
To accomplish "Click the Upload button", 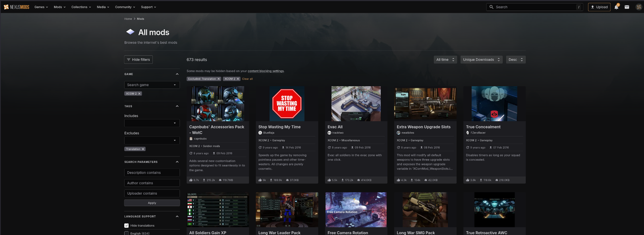I will pos(599,7).
